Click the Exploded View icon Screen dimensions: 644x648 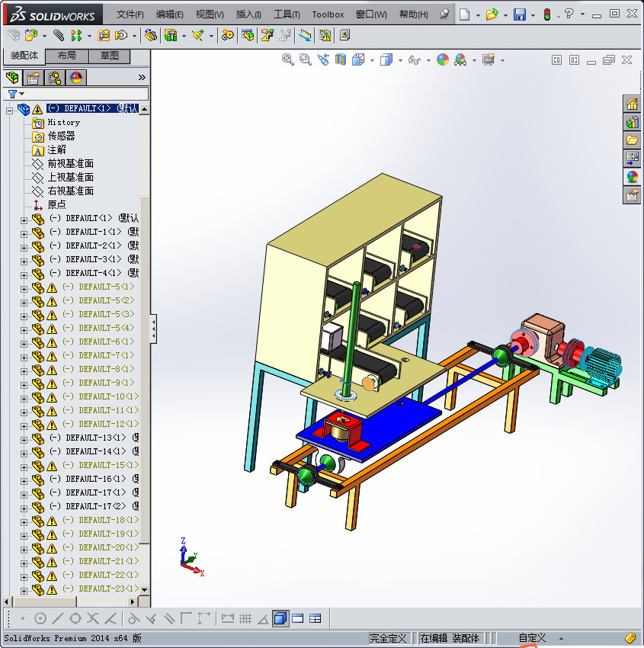(268, 35)
